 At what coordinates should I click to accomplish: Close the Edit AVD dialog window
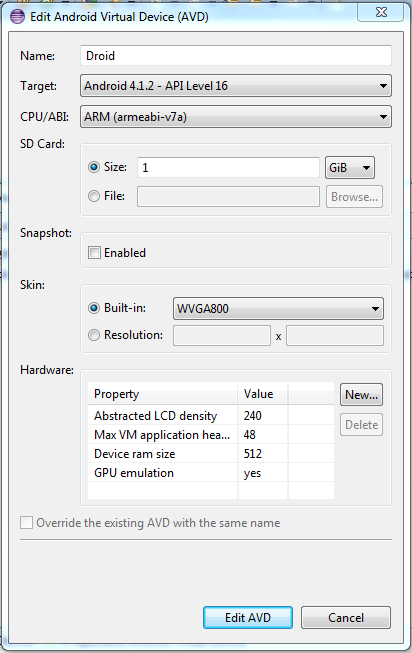[380, 12]
